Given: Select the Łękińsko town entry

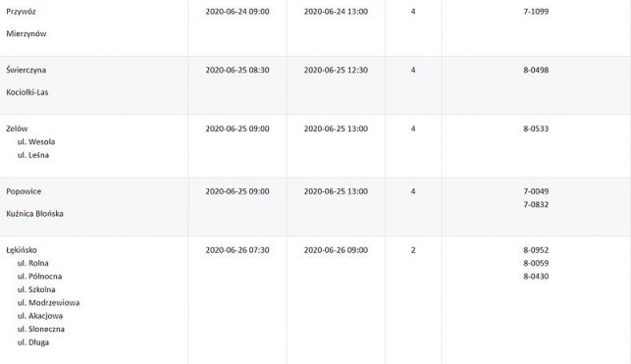Looking at the screenshot, I should (22, 250).
